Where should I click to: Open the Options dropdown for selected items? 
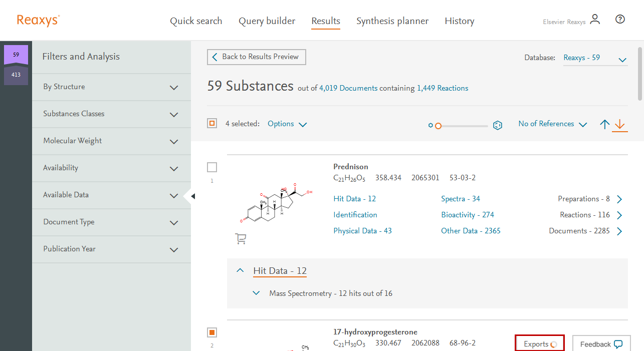click(x=287, y=124)
